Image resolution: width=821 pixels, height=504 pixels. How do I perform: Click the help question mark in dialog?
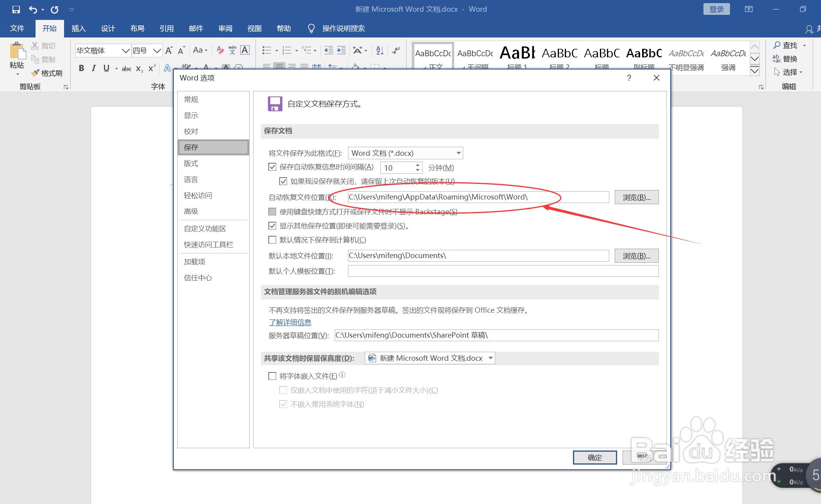click(629, 78)
